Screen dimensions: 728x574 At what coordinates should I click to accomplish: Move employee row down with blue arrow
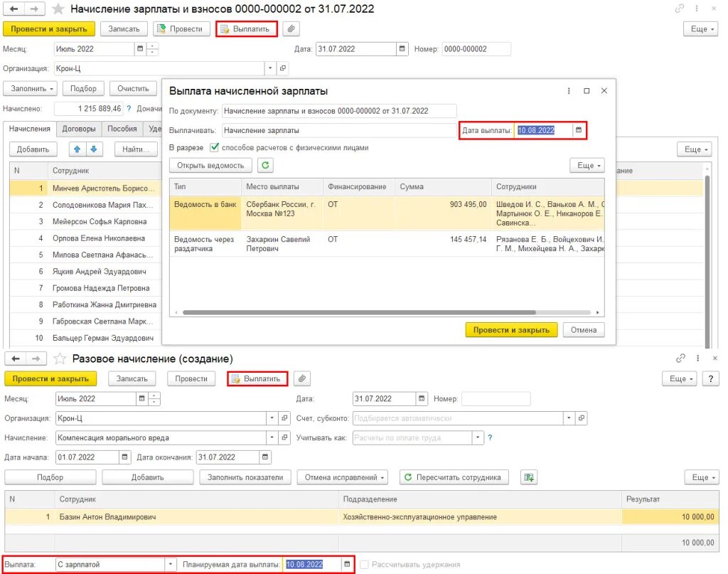point(94,149)
